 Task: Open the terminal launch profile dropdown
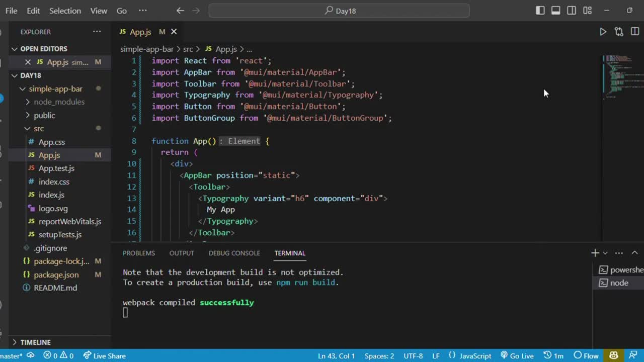(605, 253)
